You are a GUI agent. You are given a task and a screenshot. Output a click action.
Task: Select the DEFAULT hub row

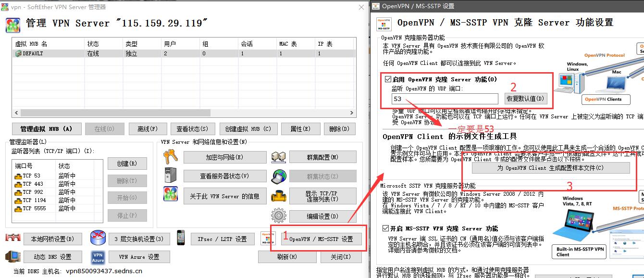(x=184, y=53)
